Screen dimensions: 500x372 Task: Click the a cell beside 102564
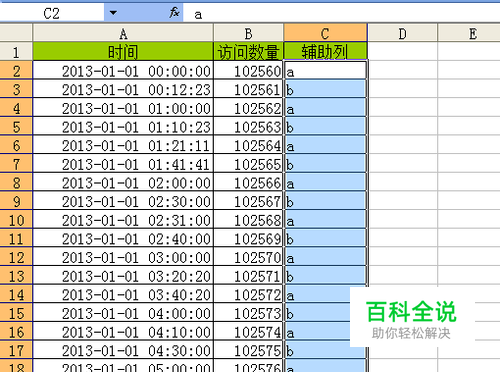pos(325,145)
